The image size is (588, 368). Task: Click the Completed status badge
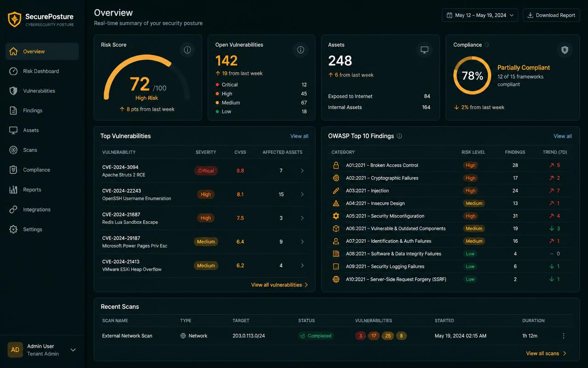click(316, 336)
